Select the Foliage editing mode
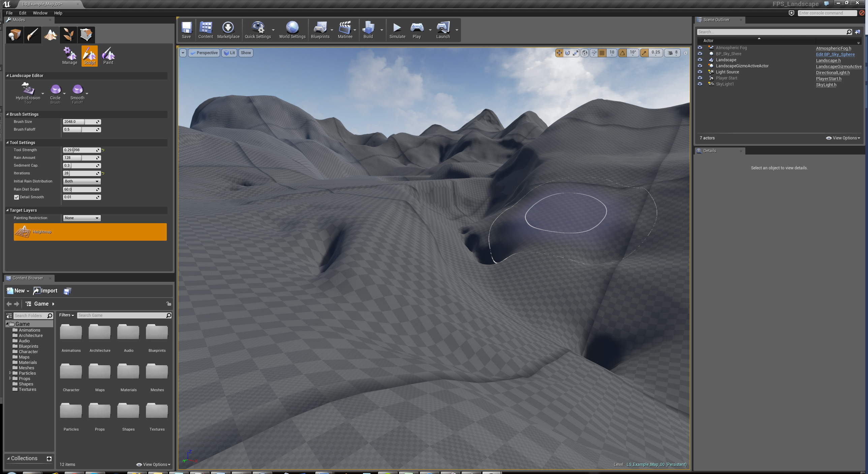The image size is (868, 474). tap(68, 35)
